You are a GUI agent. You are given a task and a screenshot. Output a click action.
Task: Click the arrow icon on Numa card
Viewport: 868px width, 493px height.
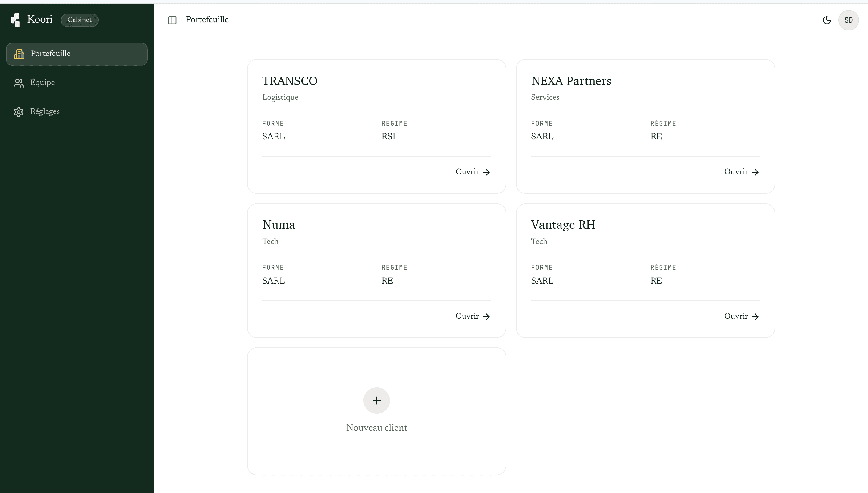(x=486, y=317)
